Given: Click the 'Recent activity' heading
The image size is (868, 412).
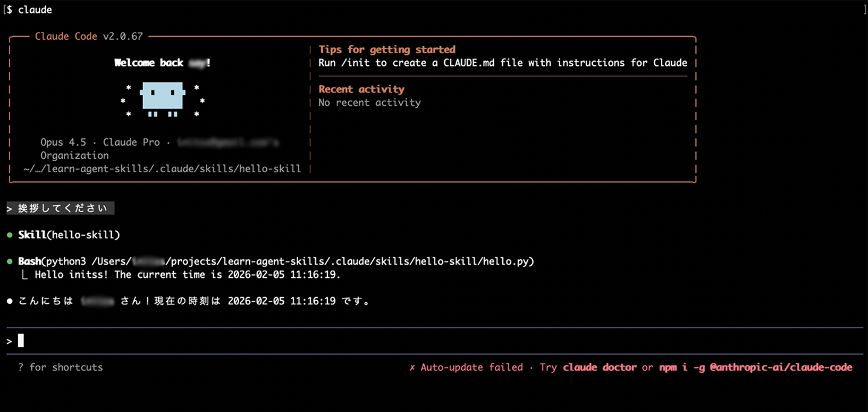Looking at the screenshot, I should tap(361, 89).
